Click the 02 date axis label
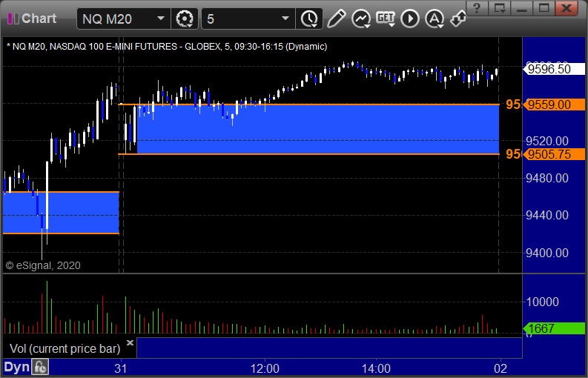The width and height of the screenshot is (588, 378). coord(501,368)
